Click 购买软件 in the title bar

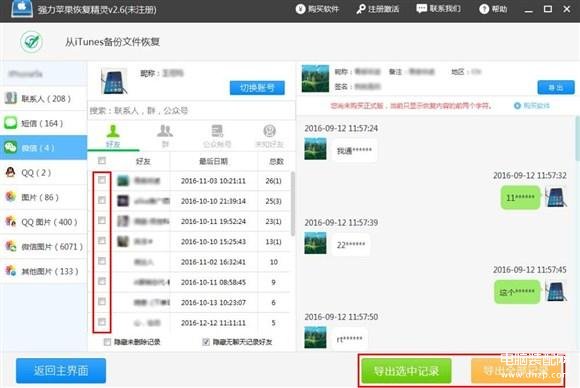(317, 9)
